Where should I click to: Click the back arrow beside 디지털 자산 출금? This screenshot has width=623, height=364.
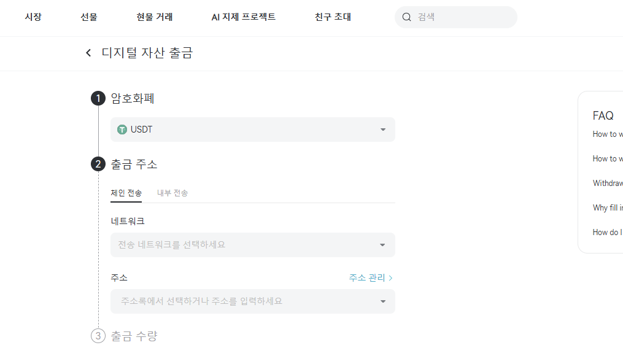pos(88,53)
